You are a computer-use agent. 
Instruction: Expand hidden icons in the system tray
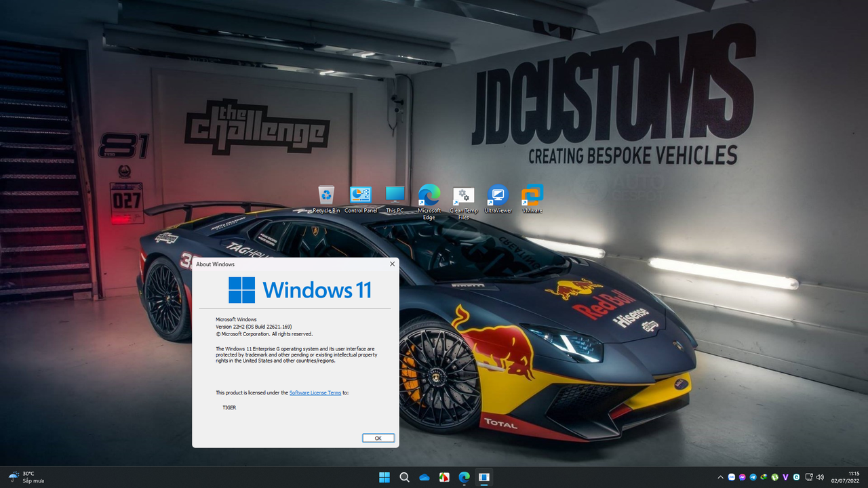[720, 477]
